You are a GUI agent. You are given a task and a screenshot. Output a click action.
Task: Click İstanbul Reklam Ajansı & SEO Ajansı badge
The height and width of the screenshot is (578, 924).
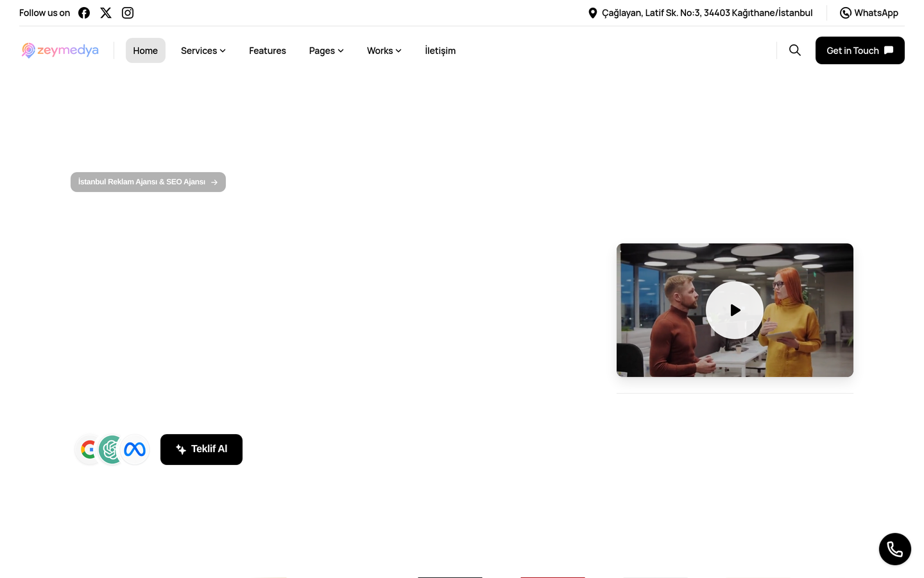148,182
